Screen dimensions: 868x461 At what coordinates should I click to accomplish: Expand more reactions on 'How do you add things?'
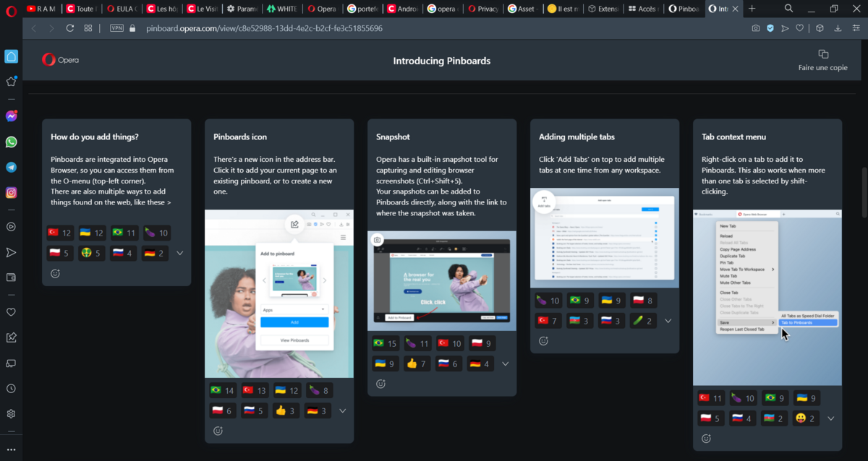click(x=180, y=254)
